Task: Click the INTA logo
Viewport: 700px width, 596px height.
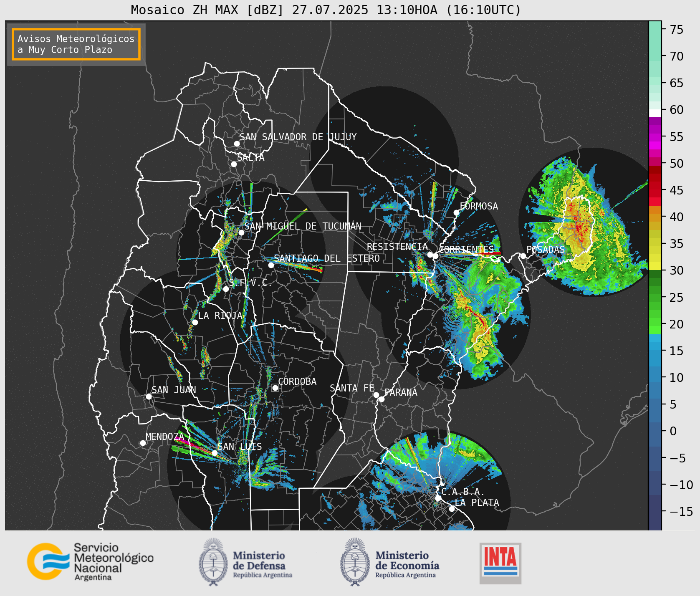Action: click(500, 563)
